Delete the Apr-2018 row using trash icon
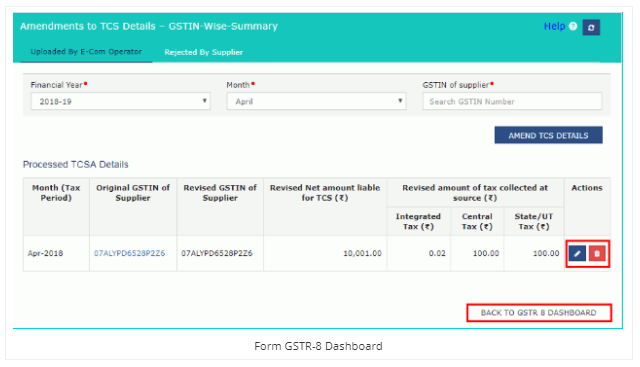 coord(597,254)
